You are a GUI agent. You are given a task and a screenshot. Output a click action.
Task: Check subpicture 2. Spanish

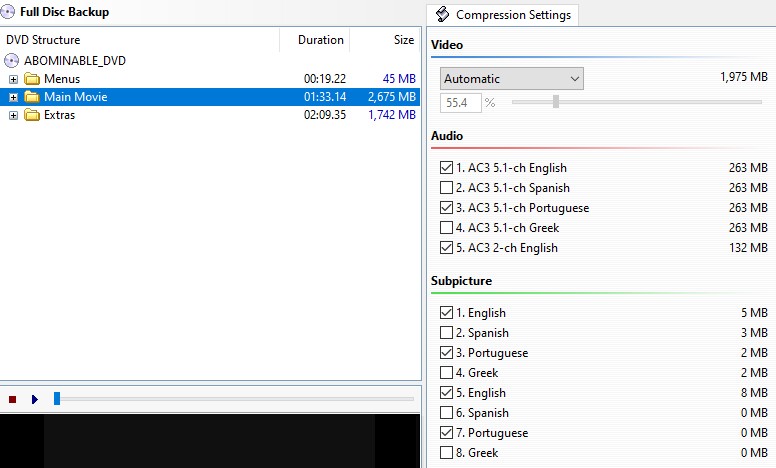[446, 332]
